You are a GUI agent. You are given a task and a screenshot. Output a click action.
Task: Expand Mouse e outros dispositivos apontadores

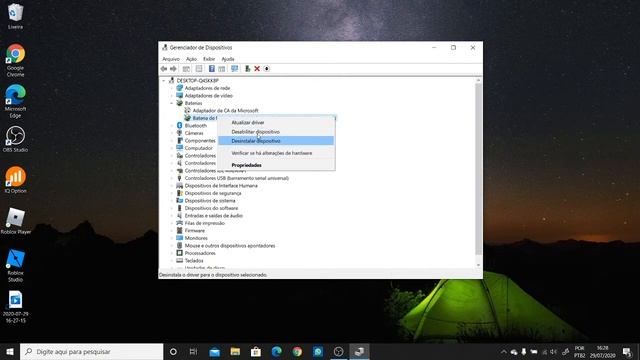pyautogui.click(x=171, y=246)
